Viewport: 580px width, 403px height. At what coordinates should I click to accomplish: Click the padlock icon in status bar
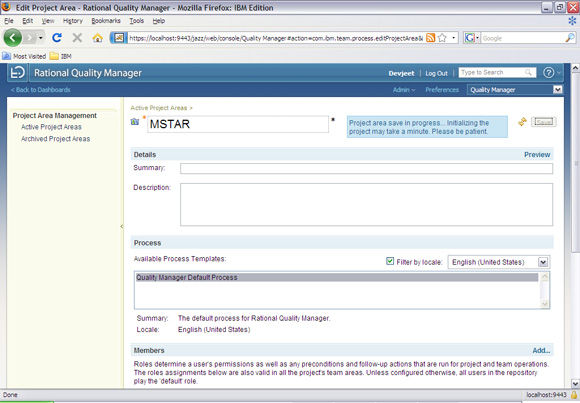[x=574, y=395]
